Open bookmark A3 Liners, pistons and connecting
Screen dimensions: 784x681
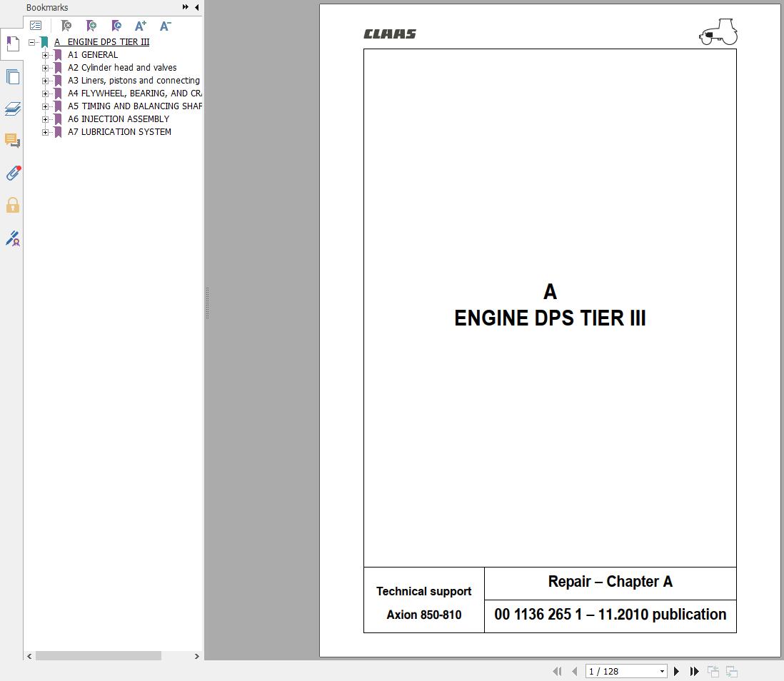134,81
